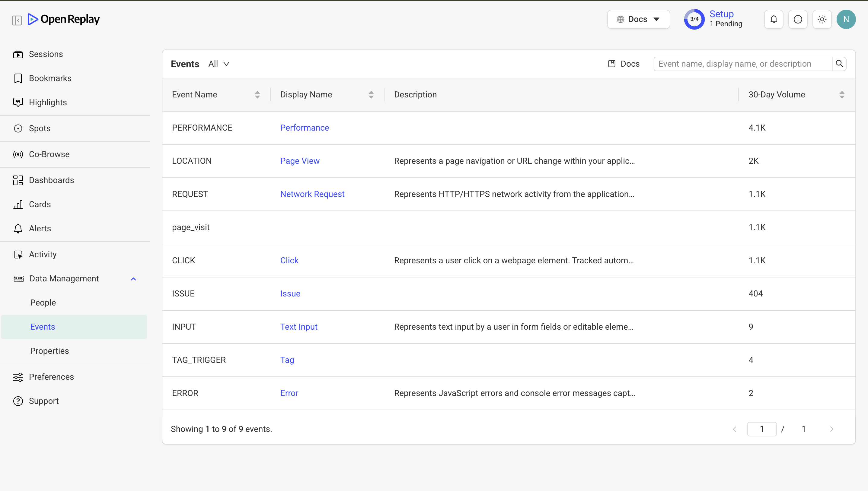The width and height of the screenshot is (868, 491).
Task: Sort by 30-Day Volume column arrows
Action: (x=842, y=95)
